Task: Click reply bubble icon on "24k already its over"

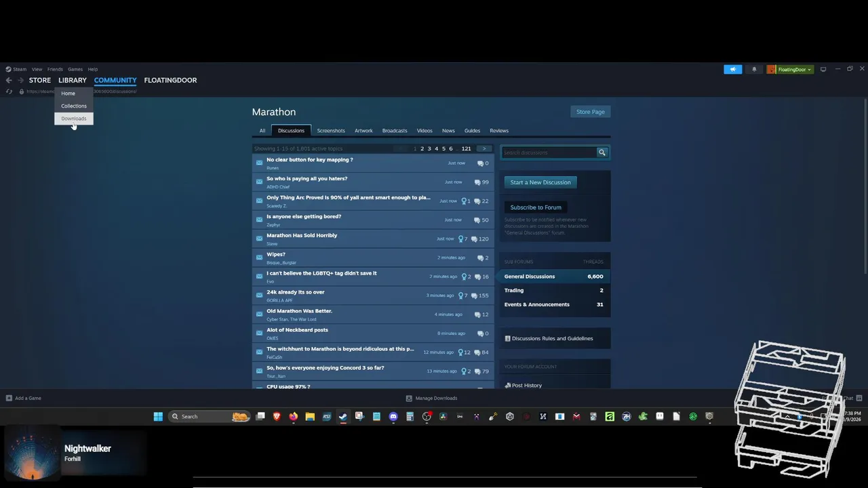Action: [474, 296]
